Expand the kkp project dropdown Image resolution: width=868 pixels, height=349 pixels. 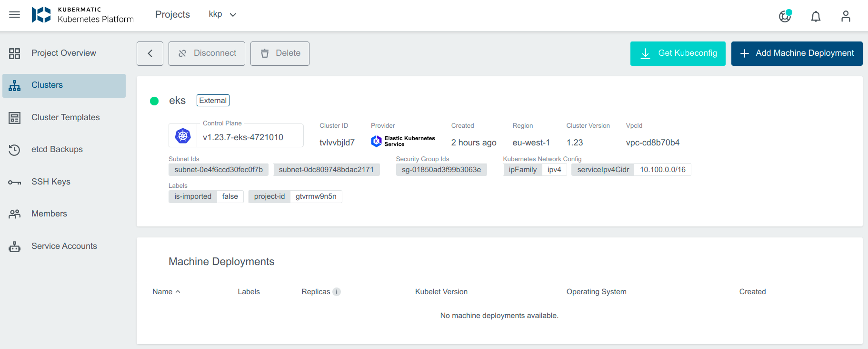[x=222, y=15]
